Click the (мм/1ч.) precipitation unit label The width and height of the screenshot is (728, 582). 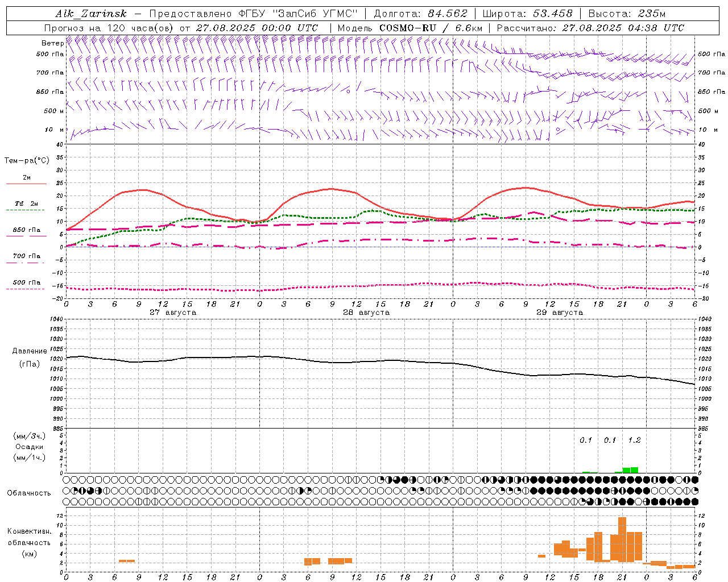point(30,458)
